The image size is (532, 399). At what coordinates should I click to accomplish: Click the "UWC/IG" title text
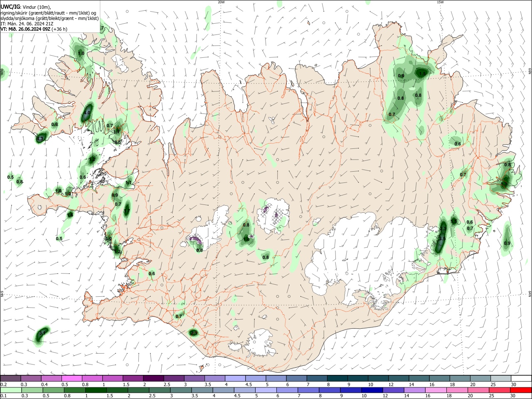tap(10, 7)
